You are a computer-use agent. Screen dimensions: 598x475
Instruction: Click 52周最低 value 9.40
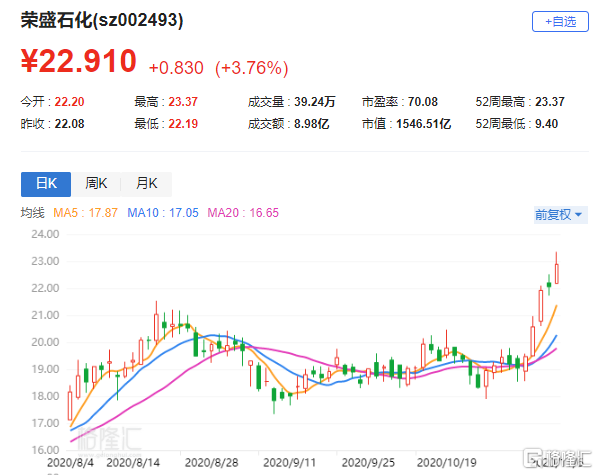(x=546, y=124)
